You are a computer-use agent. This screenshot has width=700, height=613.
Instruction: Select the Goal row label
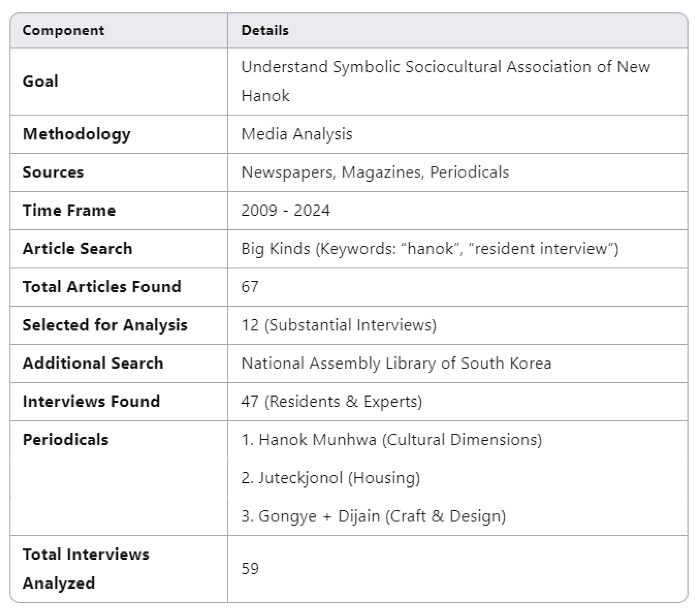pos(40,81)
